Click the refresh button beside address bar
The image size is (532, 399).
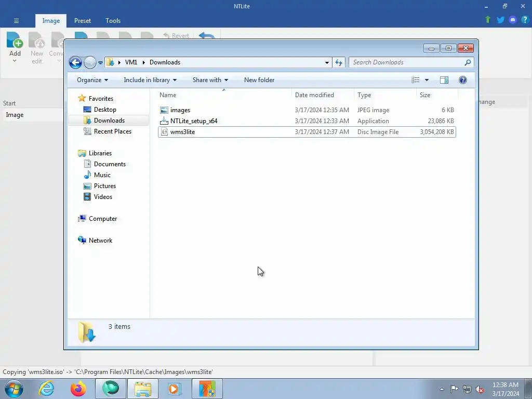[x=339, y=62]
